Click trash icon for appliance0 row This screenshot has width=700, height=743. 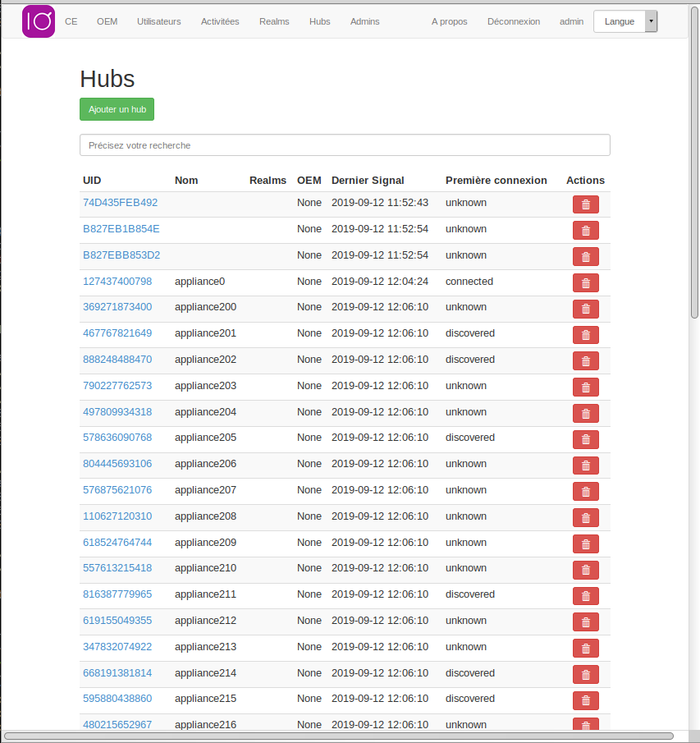click(x=585, y=283)
